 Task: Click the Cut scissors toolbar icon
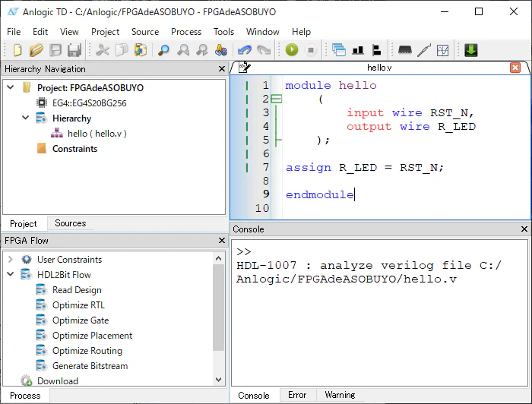pos(102,51)
